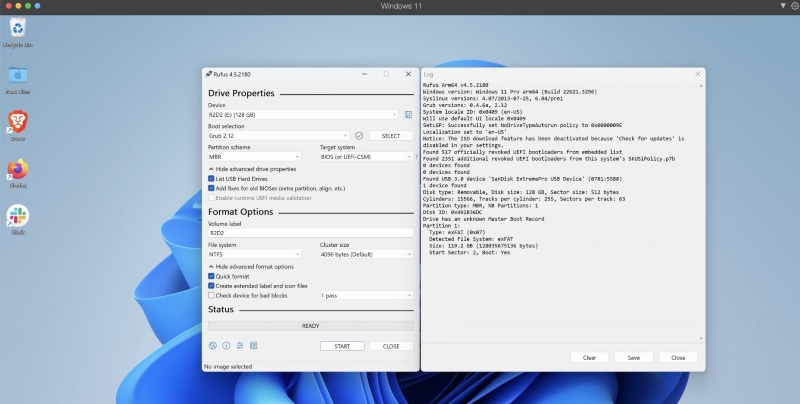Click log line 'Start Sector: 2, Boot: Yes'
800x404 pixels.
pos(469,252)
